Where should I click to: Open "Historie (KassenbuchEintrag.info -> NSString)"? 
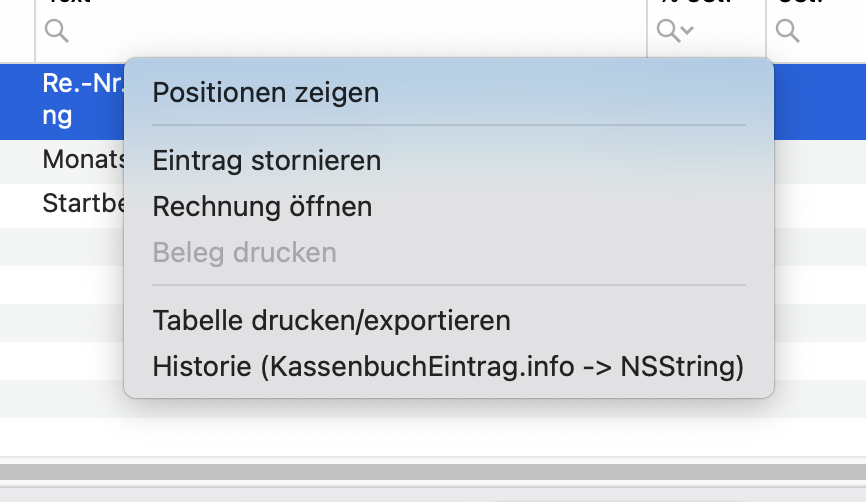[448, 367]
